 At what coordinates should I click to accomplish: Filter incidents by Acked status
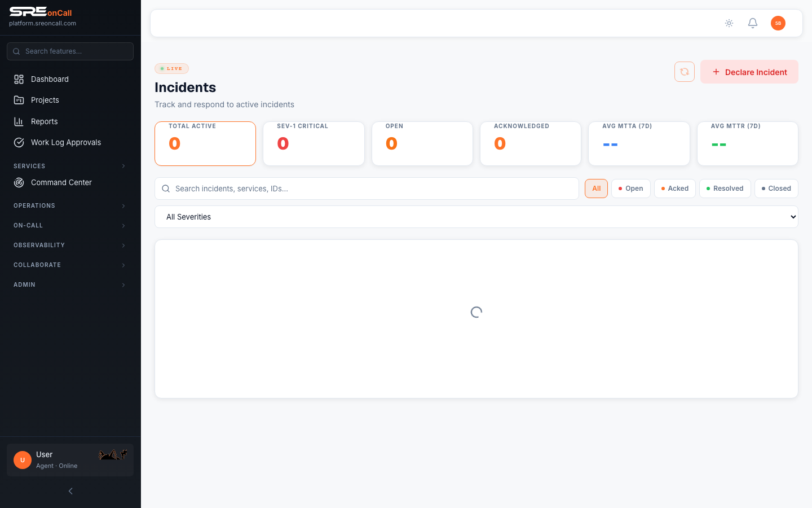pyautogui.click(x=674, y=189)
